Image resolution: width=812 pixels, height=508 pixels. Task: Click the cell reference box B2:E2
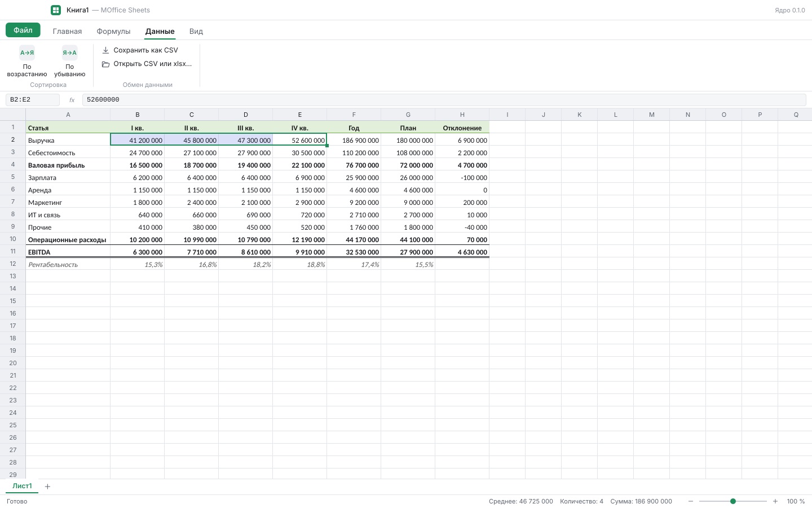pyautogui.click(x=33, y=100)
